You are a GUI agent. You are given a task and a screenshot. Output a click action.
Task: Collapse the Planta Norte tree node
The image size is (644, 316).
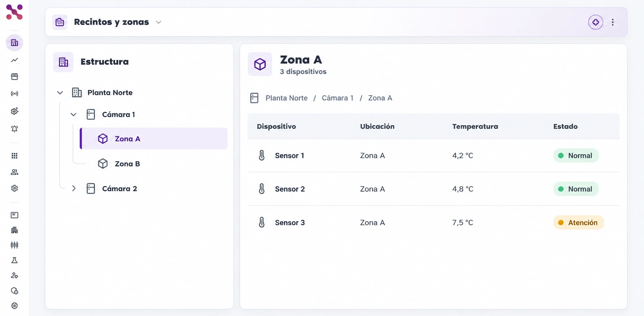[x=60, y=93]
